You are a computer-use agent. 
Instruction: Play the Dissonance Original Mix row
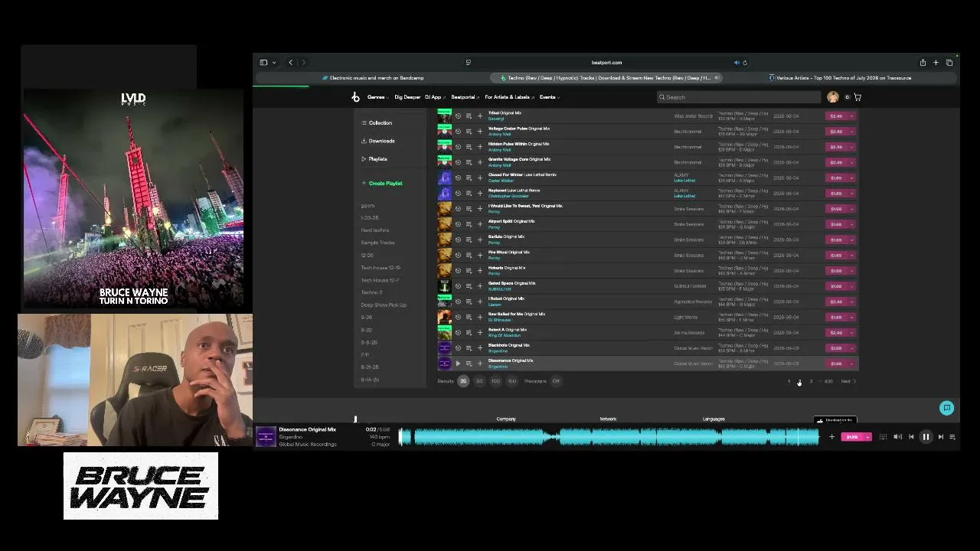458,364
